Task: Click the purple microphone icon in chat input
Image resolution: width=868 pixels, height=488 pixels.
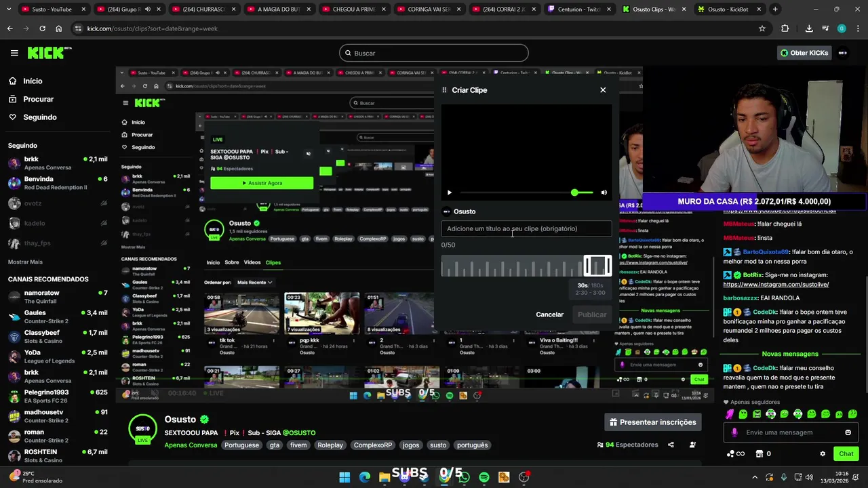Action: click(734, 432)
